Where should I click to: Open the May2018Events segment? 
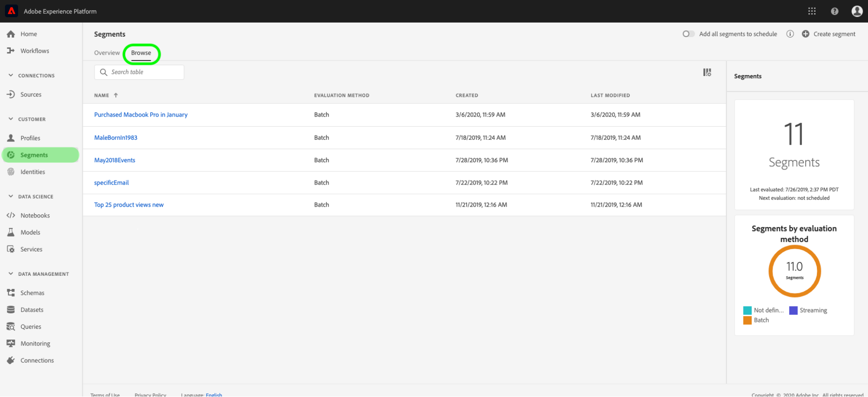[x=114, y=160]
